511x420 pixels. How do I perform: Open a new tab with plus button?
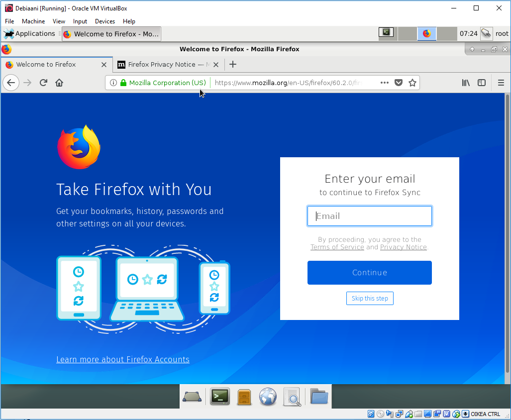click(x=233, y=65)
